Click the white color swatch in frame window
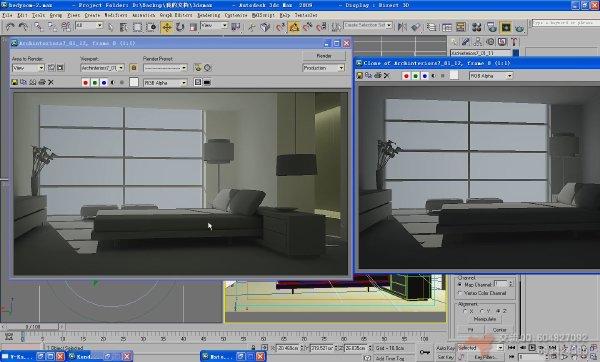The width and height of the screenshot is (600, 362). [x=134, y=82]
